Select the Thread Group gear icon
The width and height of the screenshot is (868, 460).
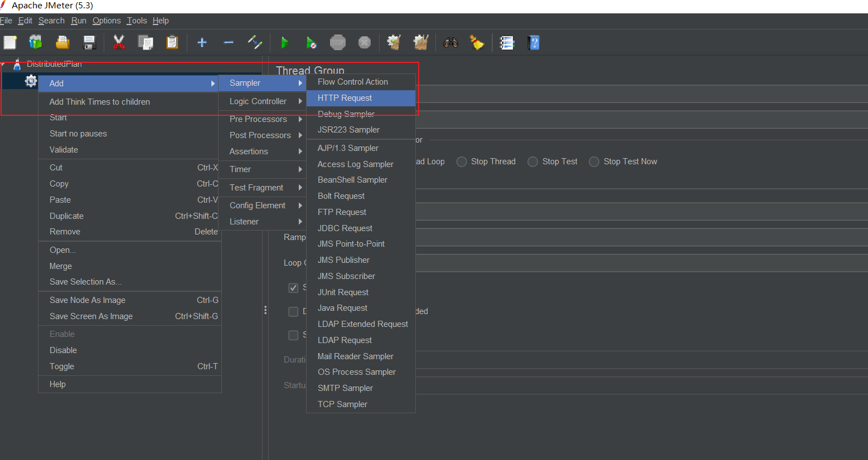tap(31, 81)
